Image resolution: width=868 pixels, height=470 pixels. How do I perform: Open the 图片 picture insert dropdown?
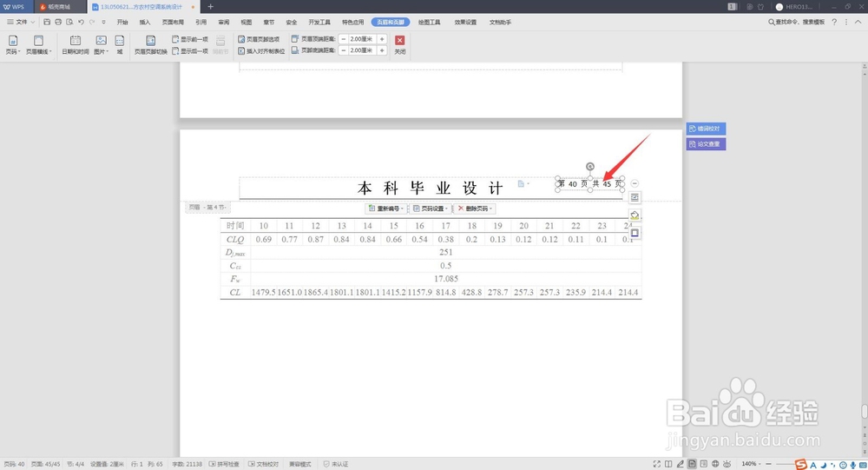[x=102, y=44]
